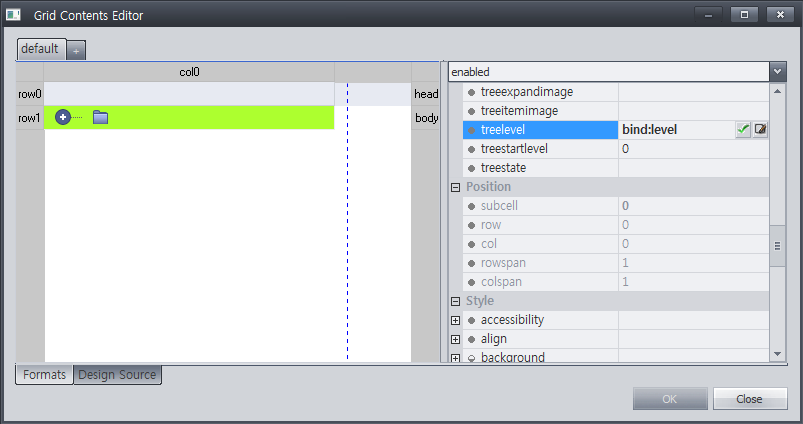Expand the align property
Viewport: 803px width, 424px height.
coord(456,339)
